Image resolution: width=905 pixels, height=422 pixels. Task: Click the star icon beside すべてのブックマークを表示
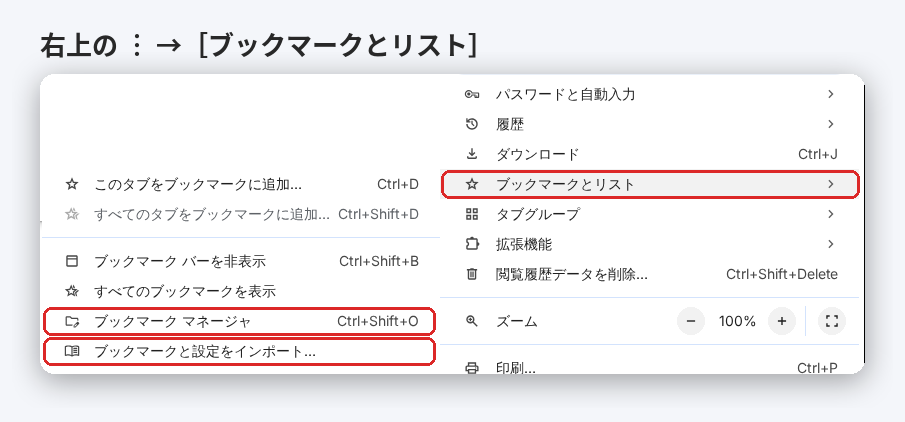(72, 291)
